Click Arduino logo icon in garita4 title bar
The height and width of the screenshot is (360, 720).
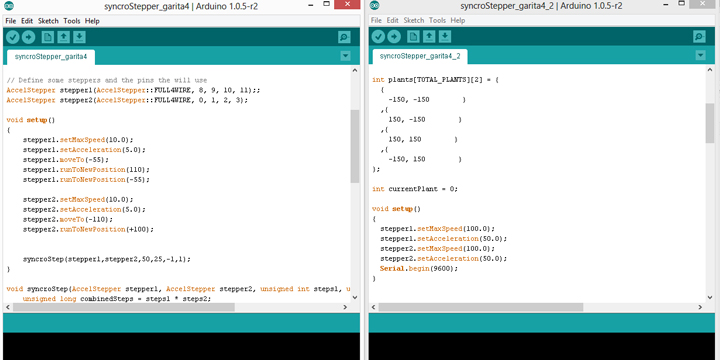coord(9,6)
